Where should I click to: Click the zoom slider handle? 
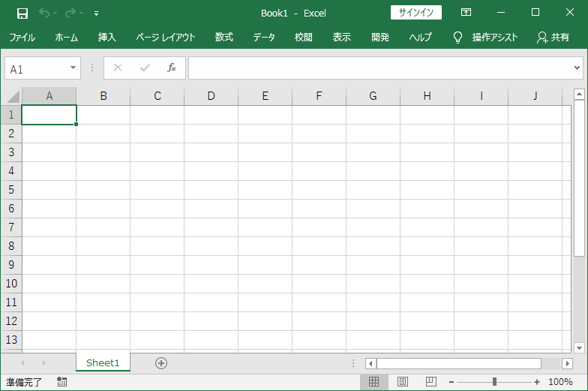[x=495, y=382]
